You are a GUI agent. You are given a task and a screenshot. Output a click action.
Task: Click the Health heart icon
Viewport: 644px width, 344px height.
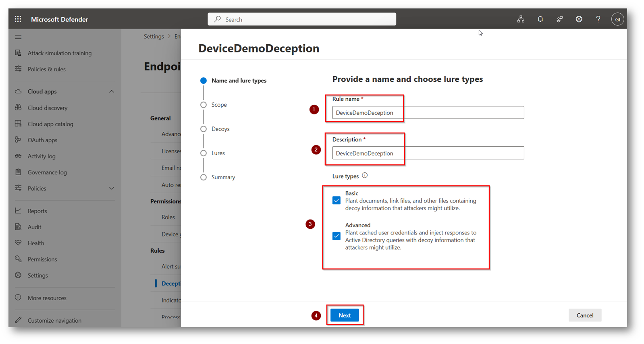(18, 243)
